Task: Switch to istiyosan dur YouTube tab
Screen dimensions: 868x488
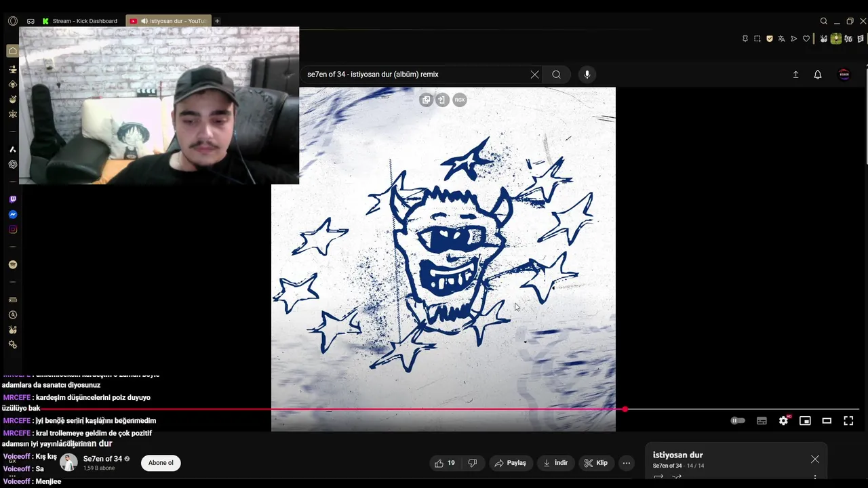Action: [169, 21]
